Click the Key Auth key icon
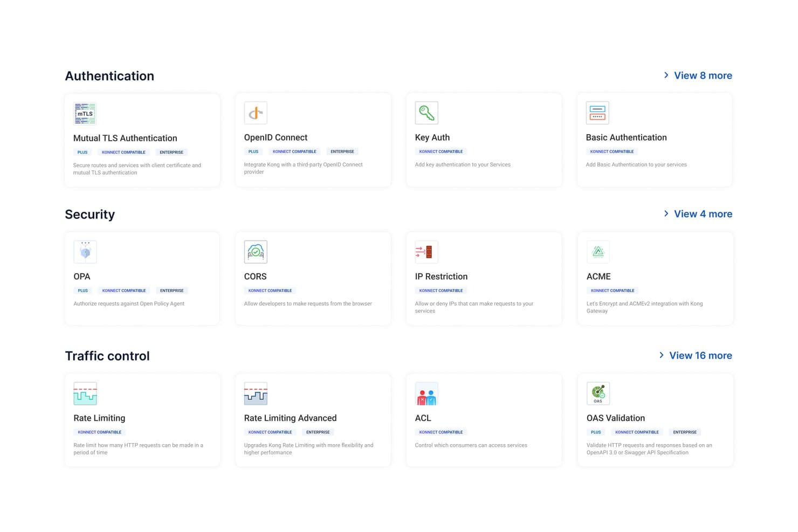 (426, 113)
